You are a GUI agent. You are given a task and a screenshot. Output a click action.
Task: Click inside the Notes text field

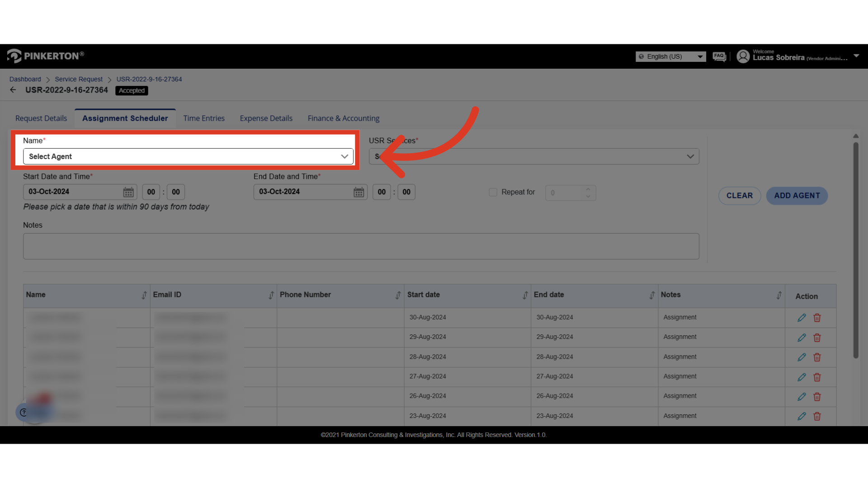tap(361, 246)
